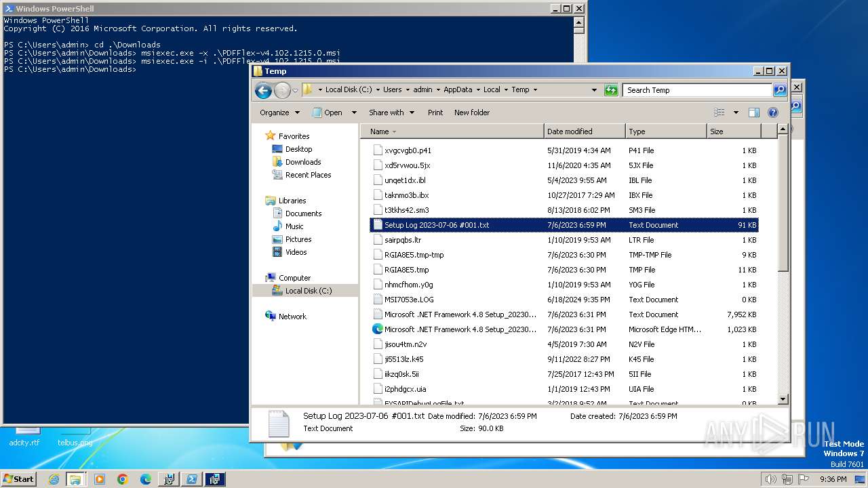Image resolution: width=868 pixels, height=488 pixels.
Task: Select file xvgcvgb0.p41
Action: pos(564,150)
